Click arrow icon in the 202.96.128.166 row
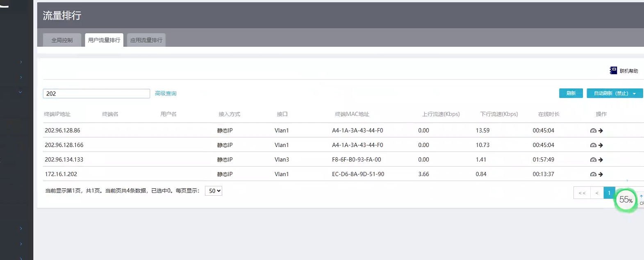Image resolution: width=644 pixels, height=260 pixels. click(x=601, y=145)
